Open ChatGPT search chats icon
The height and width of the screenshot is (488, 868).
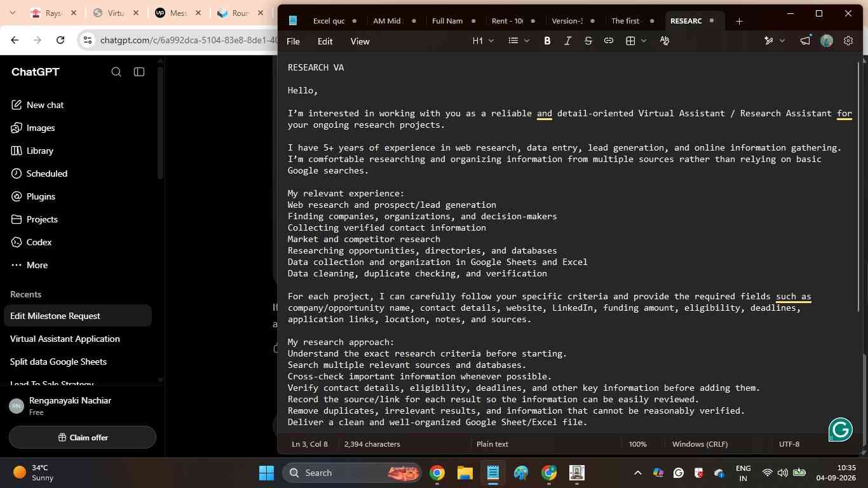[x=116, y=72]
